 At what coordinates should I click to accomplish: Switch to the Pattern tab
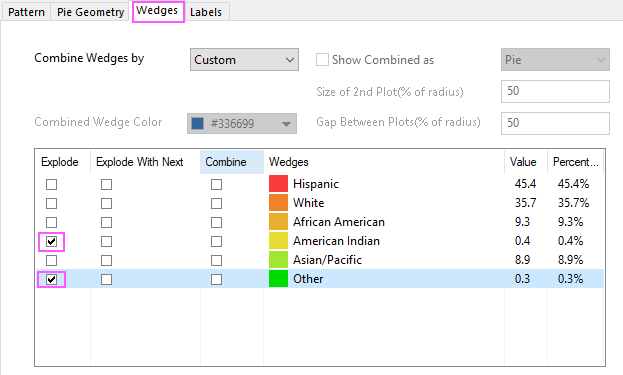click(x=26, y=12)
